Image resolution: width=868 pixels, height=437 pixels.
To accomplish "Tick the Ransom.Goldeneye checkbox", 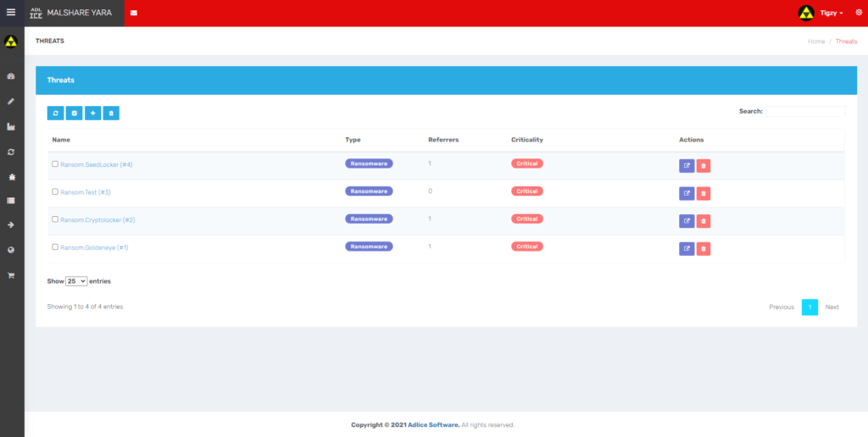I will [55, 247].
